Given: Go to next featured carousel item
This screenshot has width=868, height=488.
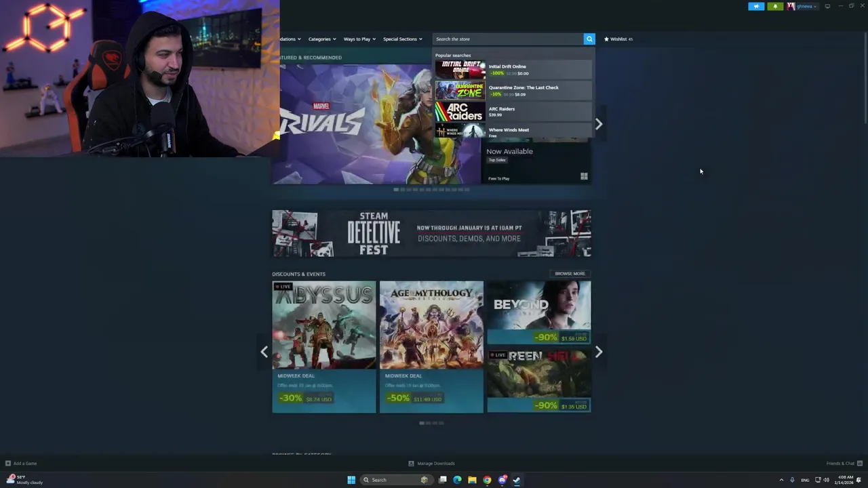Looking at the screenshot, I should click(x=598, y=123).
